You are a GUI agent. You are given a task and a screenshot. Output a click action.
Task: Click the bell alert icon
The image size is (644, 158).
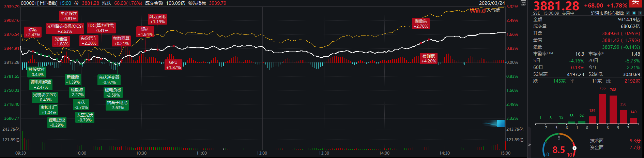click(634, 13)
